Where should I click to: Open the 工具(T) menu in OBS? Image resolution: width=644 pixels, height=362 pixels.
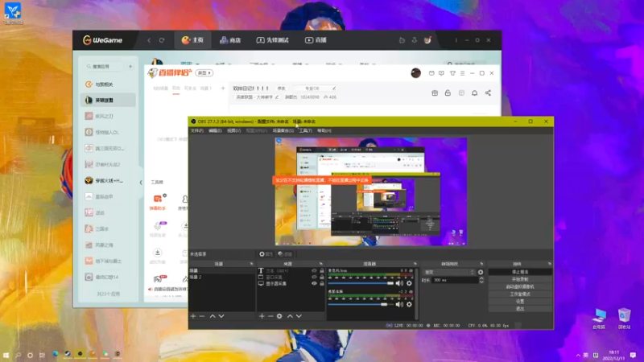tap(305, 130)
